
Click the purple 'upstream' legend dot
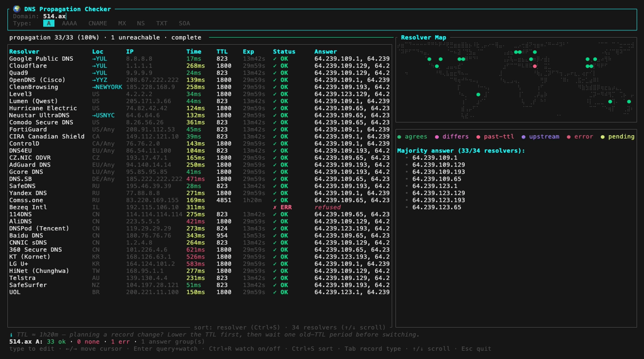[x=523, y=137]
